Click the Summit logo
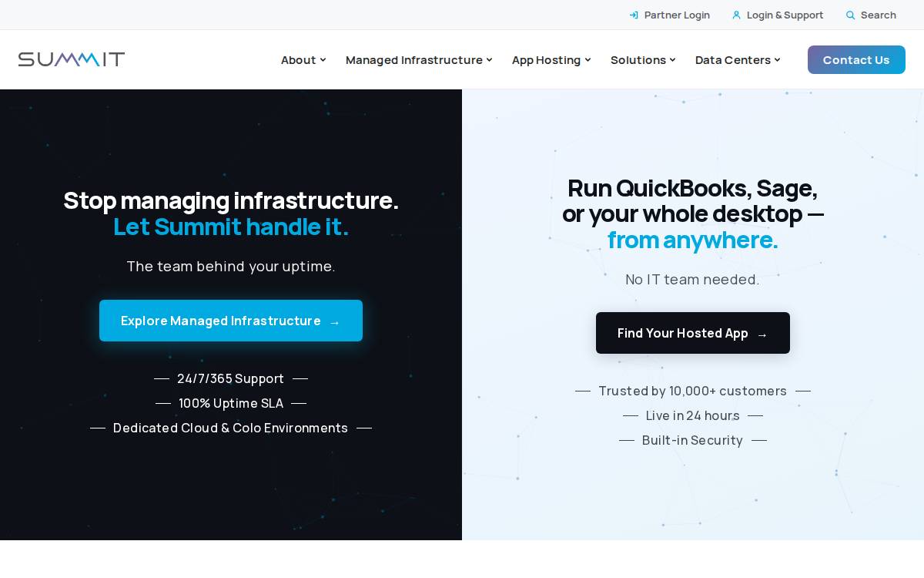This screenshot has height=578, width=924. pos(72,59)
